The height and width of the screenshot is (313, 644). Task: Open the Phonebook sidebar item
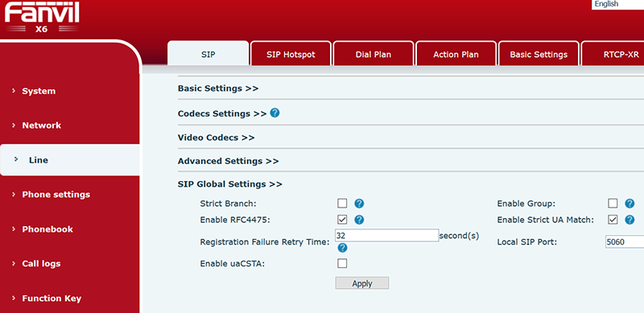(x=47, y=229)
